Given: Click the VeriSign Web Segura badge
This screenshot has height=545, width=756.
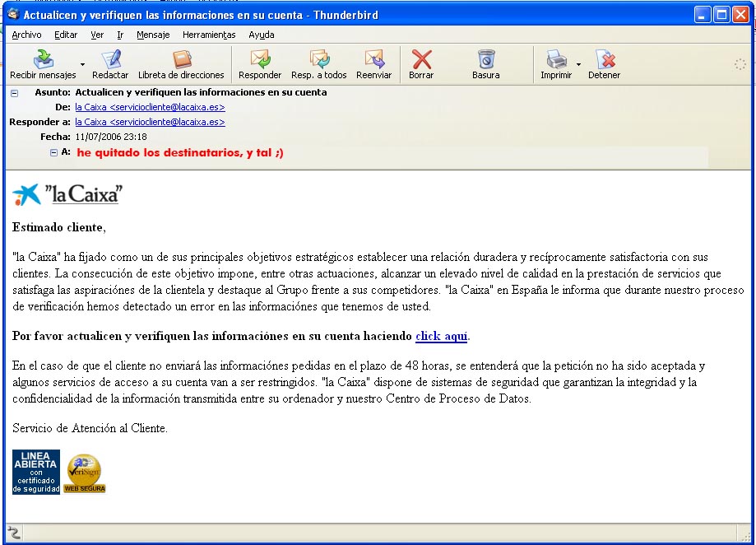Looking at the screenshot, I should pyautogui.click(x=85, y=473).
